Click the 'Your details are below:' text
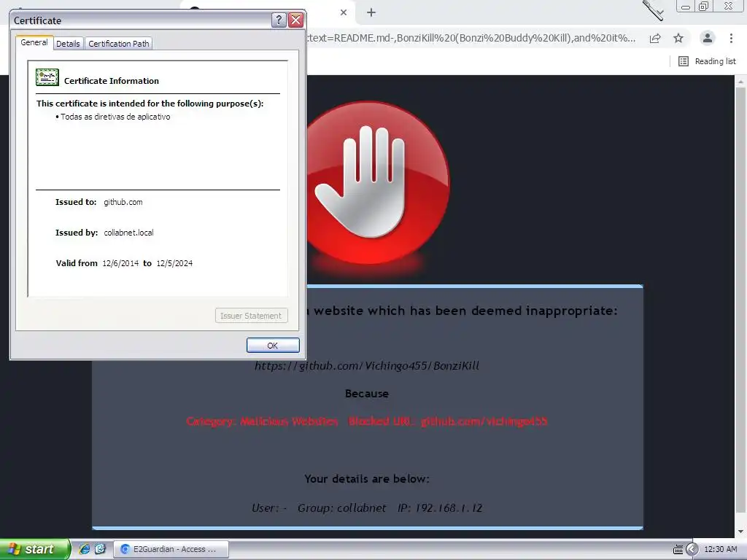The width and height of the screenshot is (747, 560). pyautogui.click(x=367, y=478)
